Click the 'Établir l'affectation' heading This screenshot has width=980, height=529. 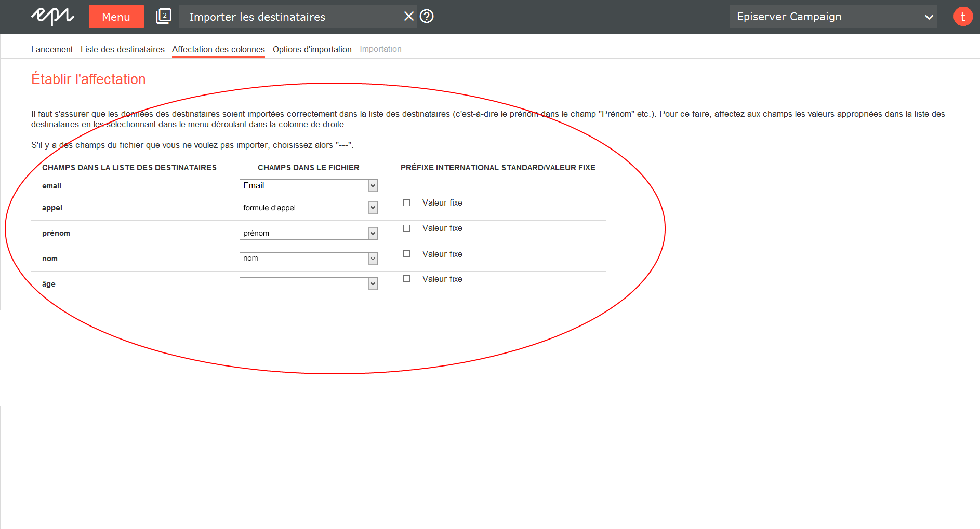pos(88,79)
